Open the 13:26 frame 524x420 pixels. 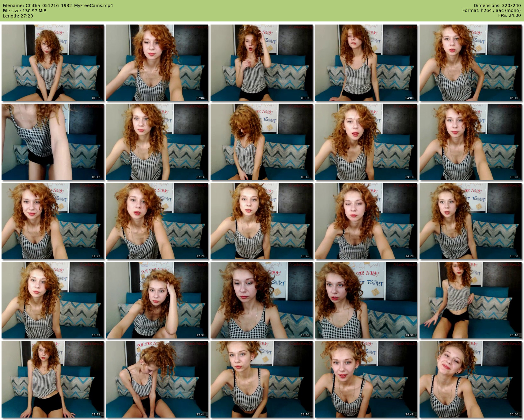[x=262, y=221]
